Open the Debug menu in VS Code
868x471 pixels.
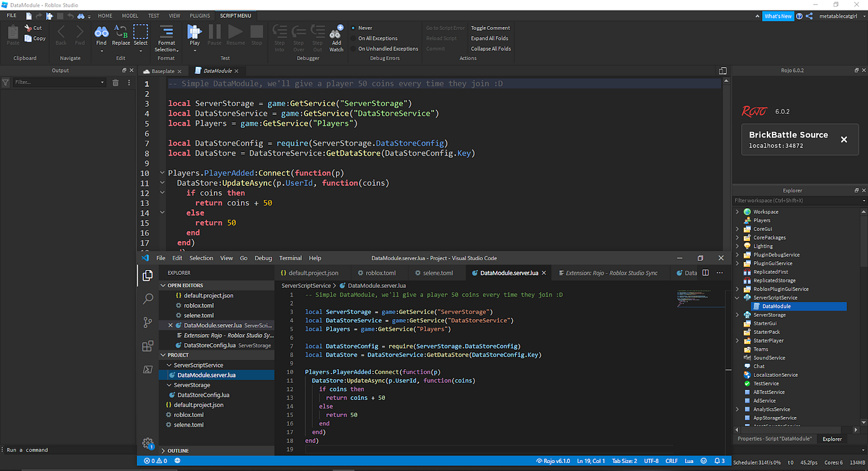click(x=263, y=258)
